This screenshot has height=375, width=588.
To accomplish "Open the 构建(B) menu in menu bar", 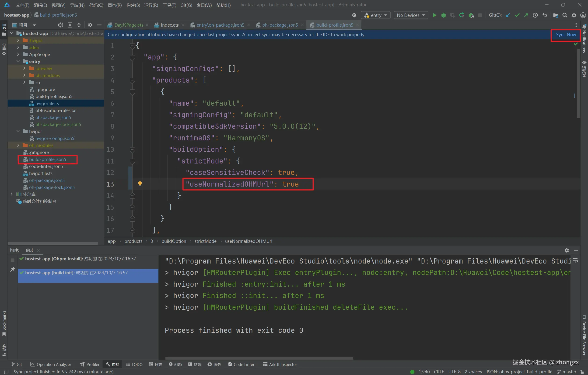I will tap(133, 5).
